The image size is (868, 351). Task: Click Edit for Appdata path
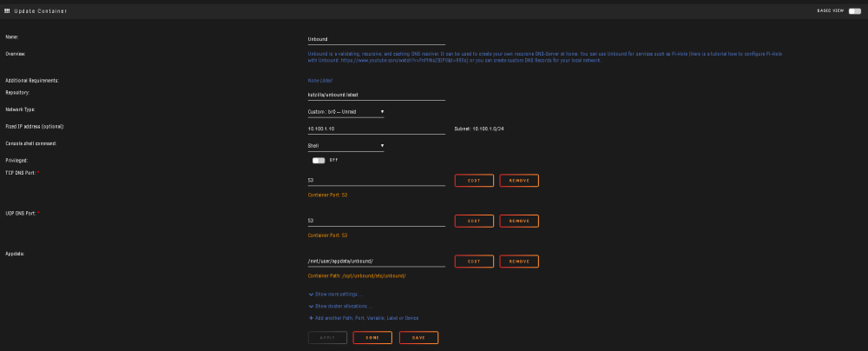(474, 262)
